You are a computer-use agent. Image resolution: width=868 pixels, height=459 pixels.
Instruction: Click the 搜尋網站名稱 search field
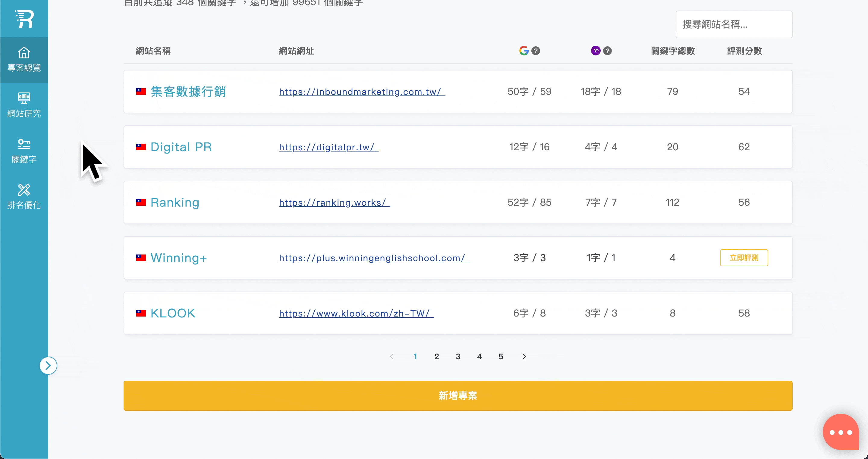point(734,24)
